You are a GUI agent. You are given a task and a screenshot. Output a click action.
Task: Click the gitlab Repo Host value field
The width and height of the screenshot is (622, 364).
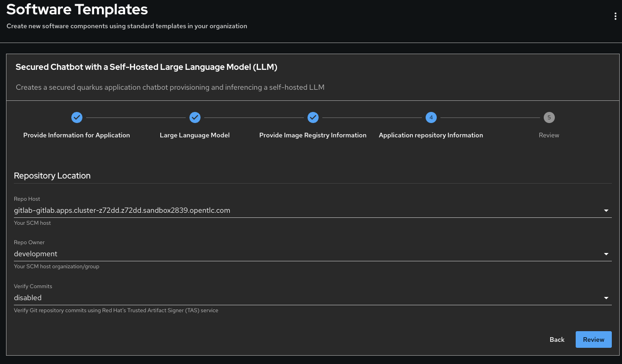click(122, 210)
